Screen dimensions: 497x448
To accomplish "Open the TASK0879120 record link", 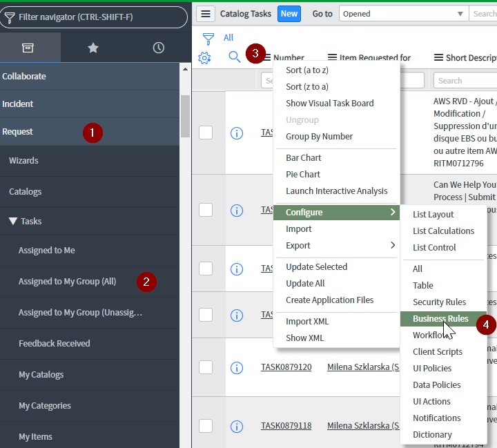I will (286, 367).
